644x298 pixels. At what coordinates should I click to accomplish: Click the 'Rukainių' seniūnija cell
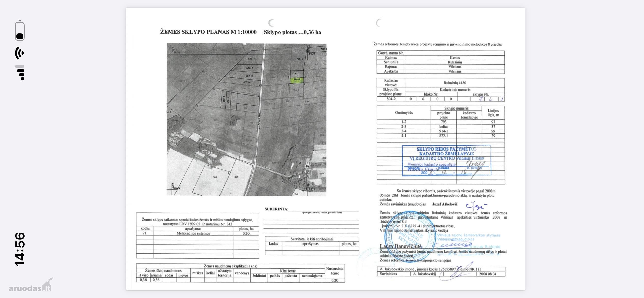point(455,62)
